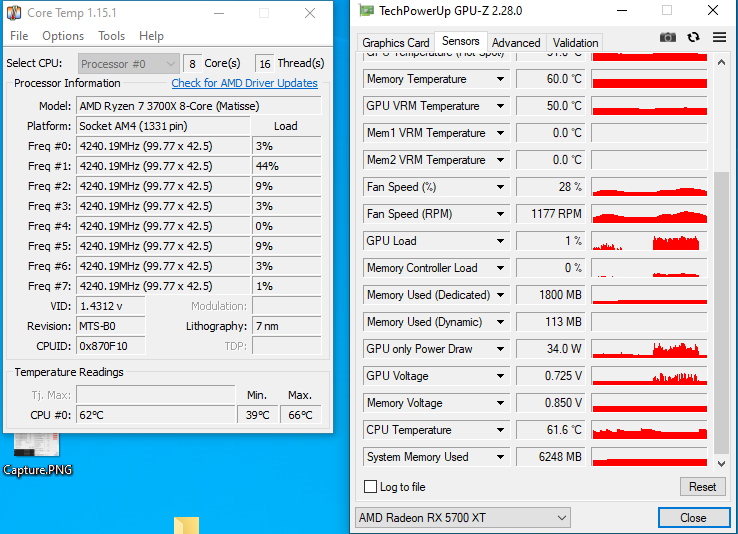The image size is (738, 534).
Task: Click the Min temperature reading 39°C
Action: click(x=257, y=415)
